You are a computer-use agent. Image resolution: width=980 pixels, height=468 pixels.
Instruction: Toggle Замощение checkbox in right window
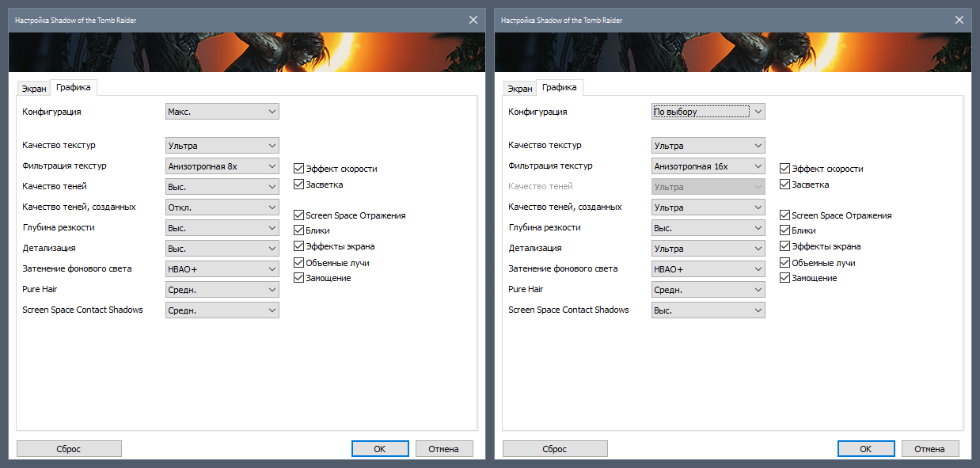(784, 278)
